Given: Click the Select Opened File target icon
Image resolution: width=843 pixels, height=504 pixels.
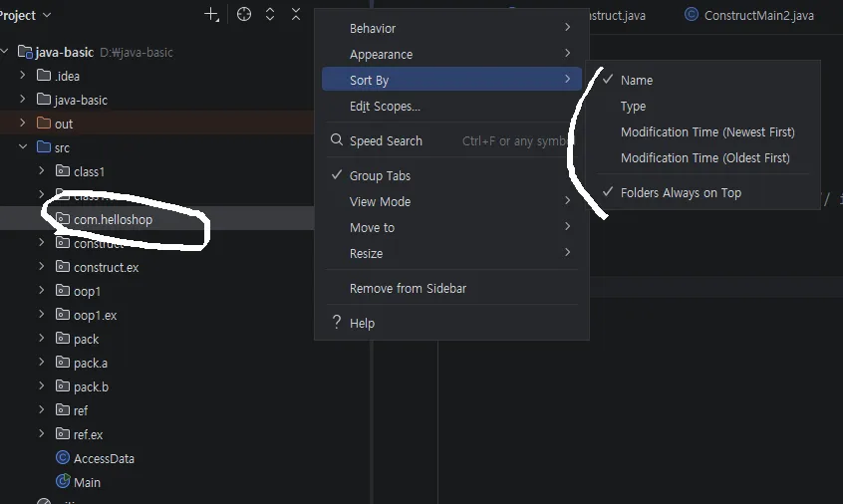Looking at the screenshot, I should coord(244,15).
